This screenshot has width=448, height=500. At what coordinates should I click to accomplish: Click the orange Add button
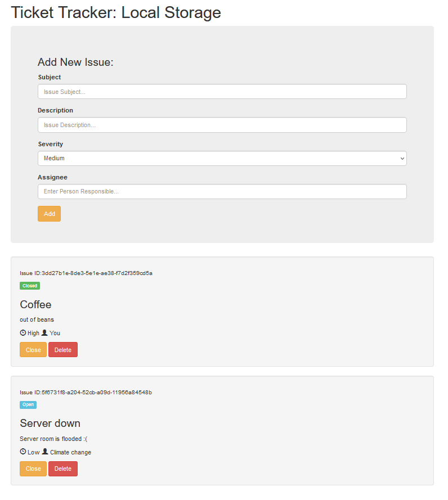point(49,214)
